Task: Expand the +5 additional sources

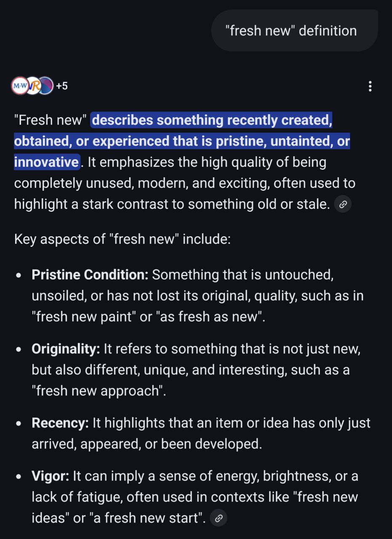Action: pos(61,86)
